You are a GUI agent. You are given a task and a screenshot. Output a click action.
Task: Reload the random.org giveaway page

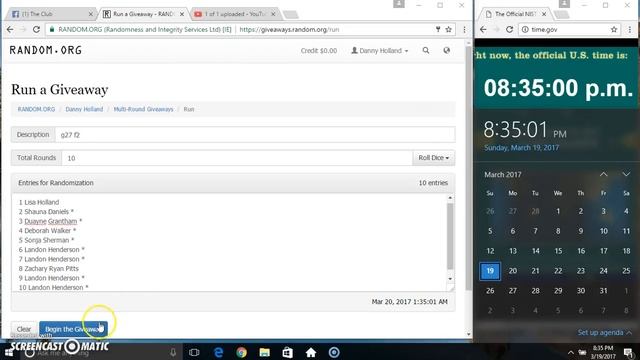[36, 29]
